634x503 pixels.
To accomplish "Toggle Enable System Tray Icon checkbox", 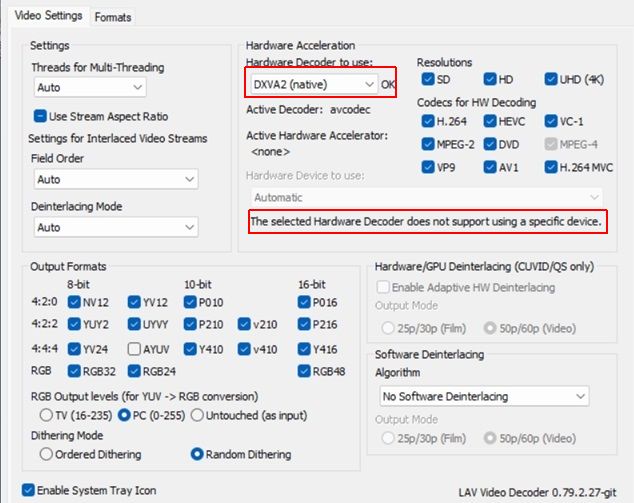I will coord(28,490).
